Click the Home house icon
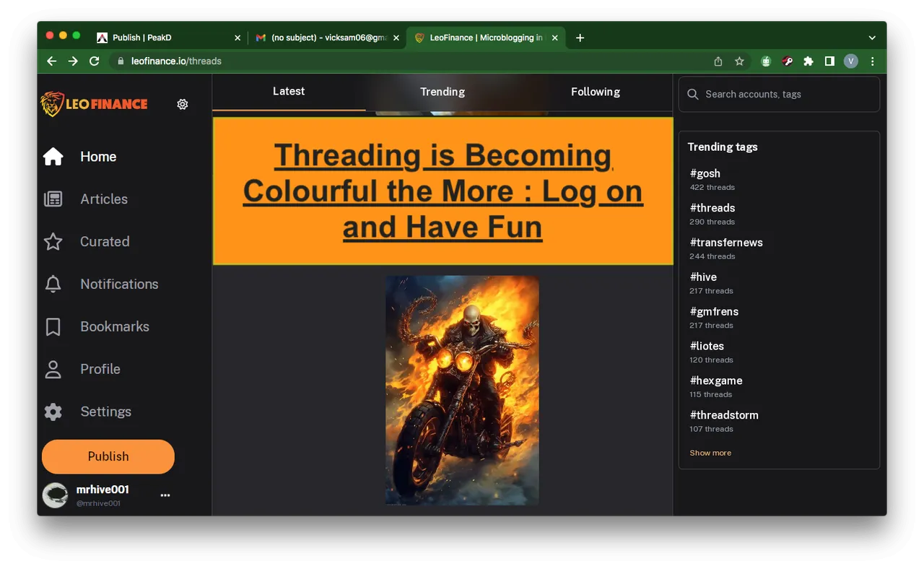The height and width of the screenshot is (569, 924). [x=53, y=157]
